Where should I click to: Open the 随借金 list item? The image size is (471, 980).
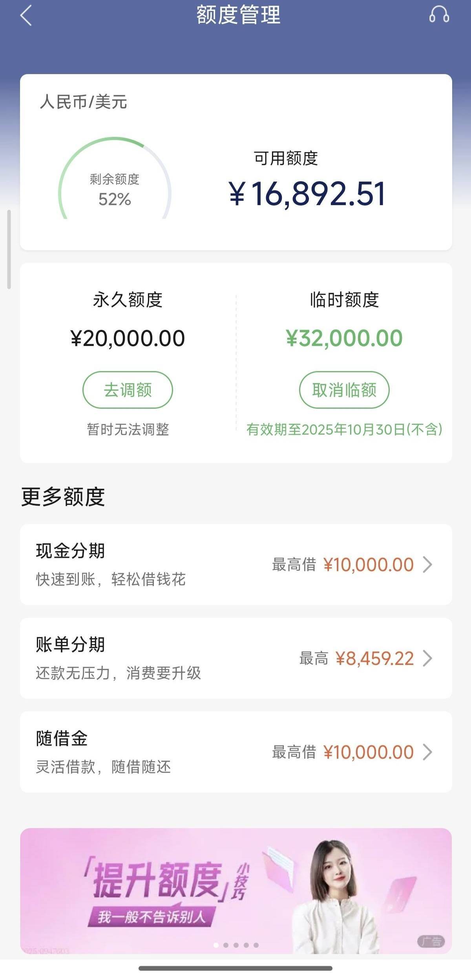(157, 752)
